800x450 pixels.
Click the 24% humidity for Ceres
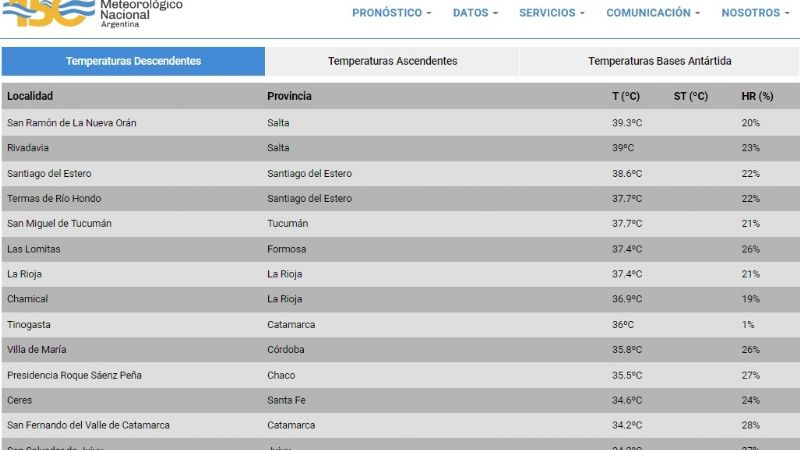point(751,400)
